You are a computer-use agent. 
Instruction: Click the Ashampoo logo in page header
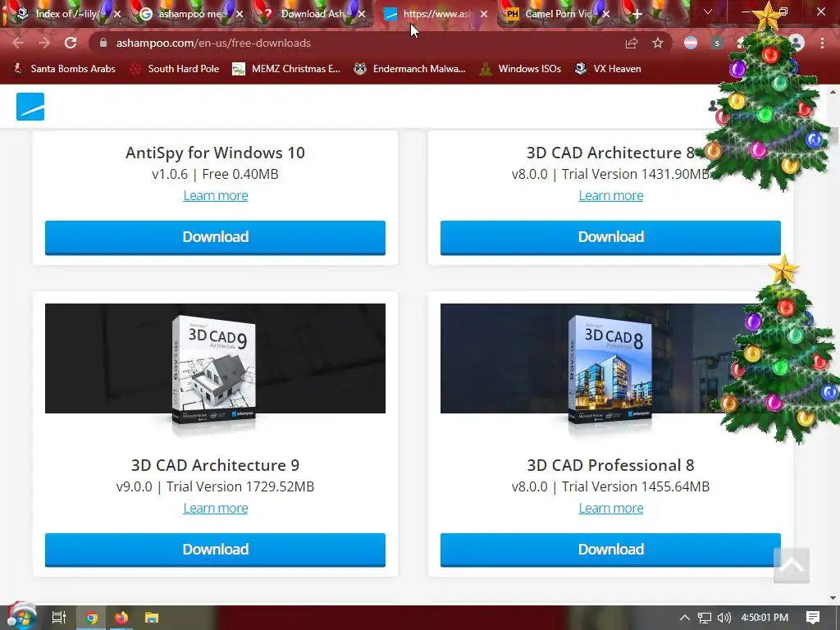click(x=30, y=106)
